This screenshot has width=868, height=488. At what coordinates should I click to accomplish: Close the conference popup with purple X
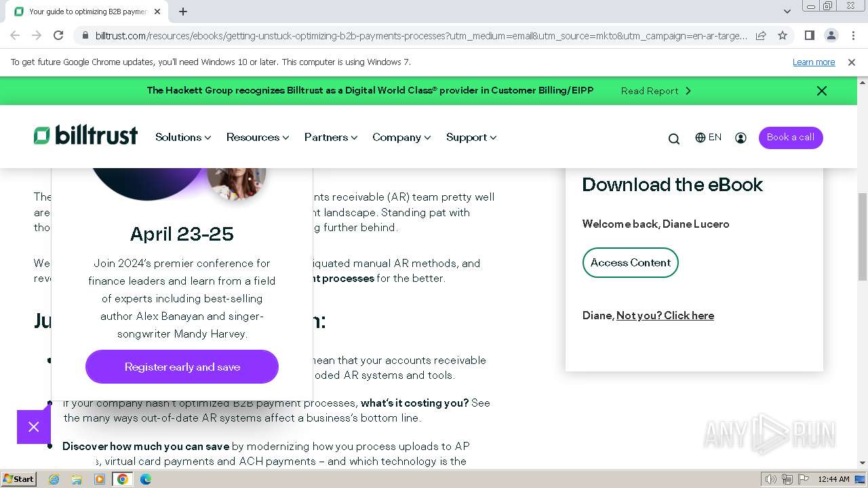tap(34, 427)
